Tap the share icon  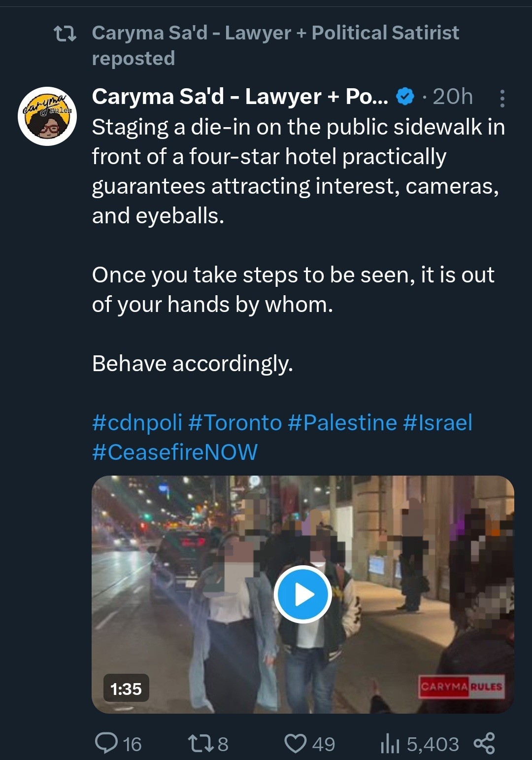[484, 743]
